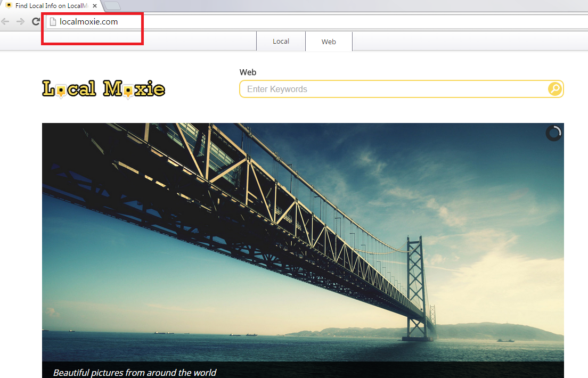The image size is (588, 378).
Task: Click the Web label above search box
Action: point(248,72)
